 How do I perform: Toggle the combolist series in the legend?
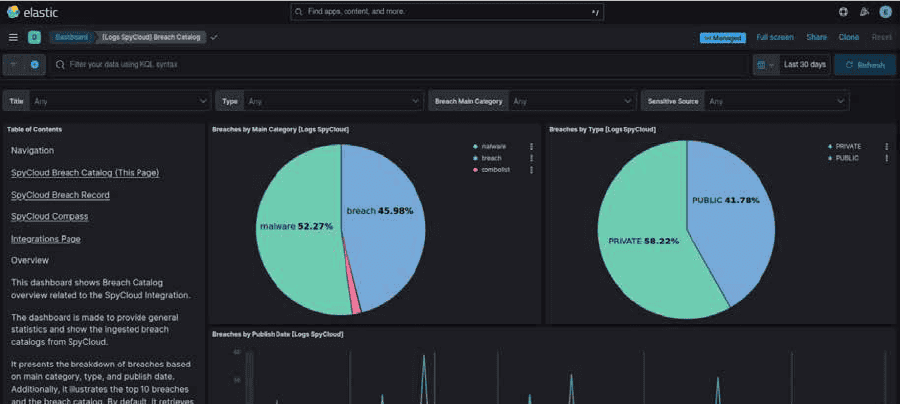point(498,170)
